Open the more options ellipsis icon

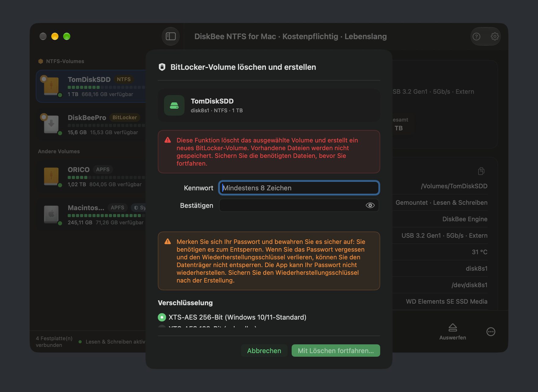point(491,332)
